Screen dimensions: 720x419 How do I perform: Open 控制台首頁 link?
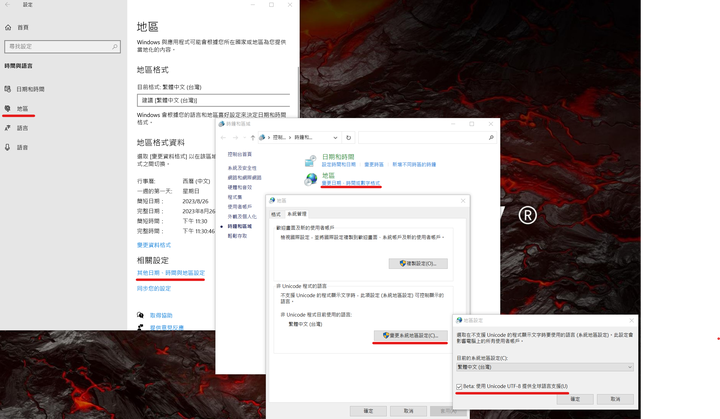click(239, 154)
